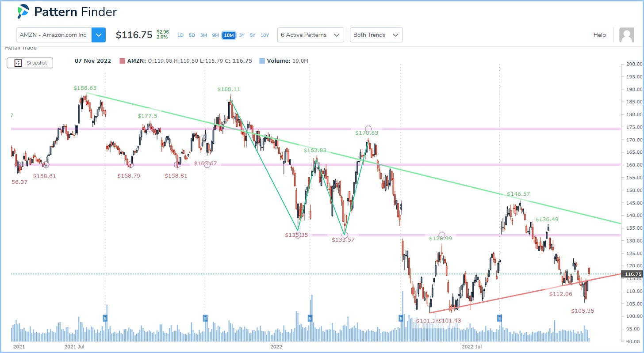The width and height of the screenshot is (644, 353).
Task: Select the 1D timeframe
Action: [x=180, y=35]
